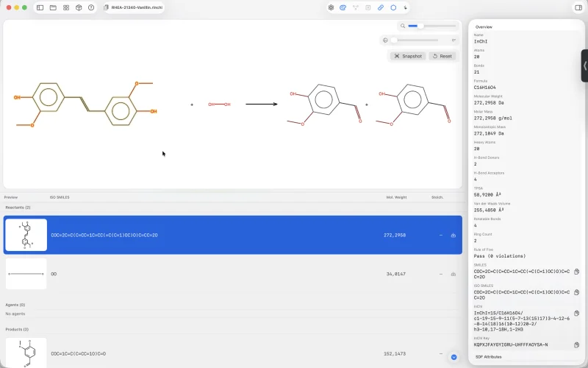Click the magnifier zoom icon
This screenshot has width=588, height=368.
(403, 26)
